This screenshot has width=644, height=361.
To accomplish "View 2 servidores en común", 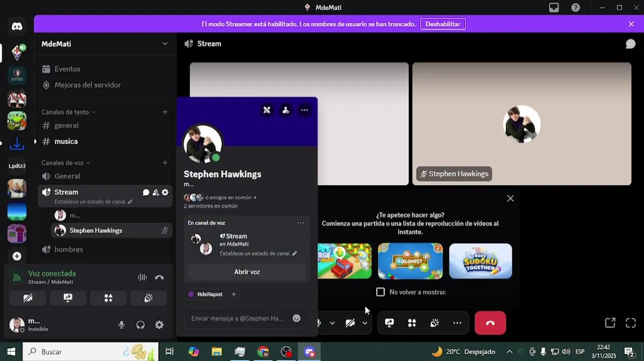I will click(211, 206).
